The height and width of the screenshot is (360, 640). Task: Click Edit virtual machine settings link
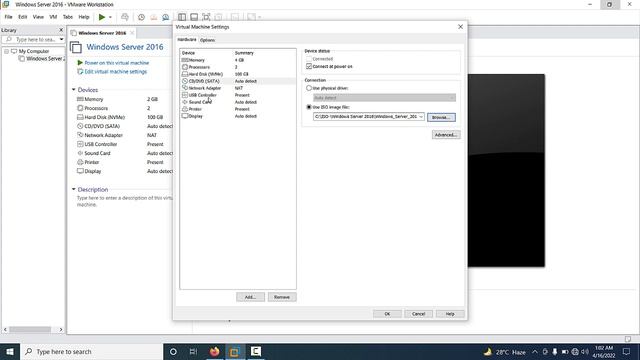point(116,72)
